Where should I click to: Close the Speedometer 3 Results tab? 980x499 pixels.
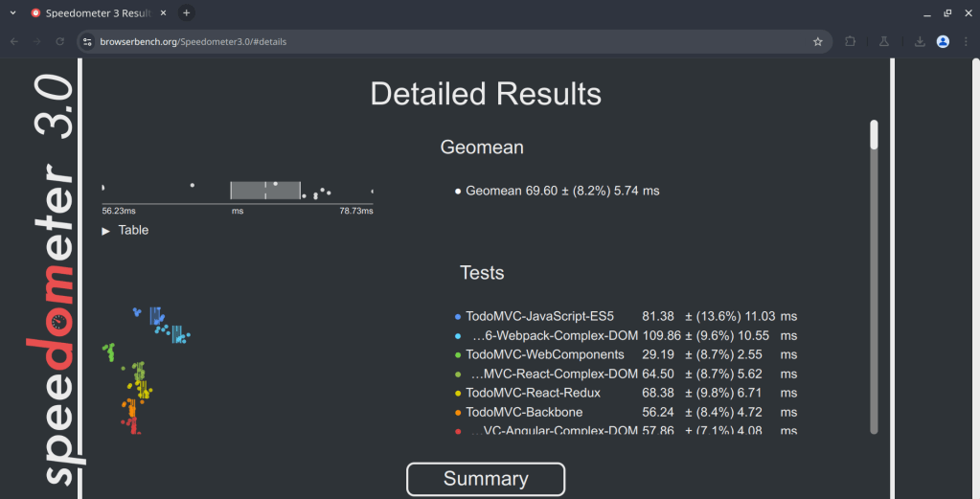(x=164, y=13)
